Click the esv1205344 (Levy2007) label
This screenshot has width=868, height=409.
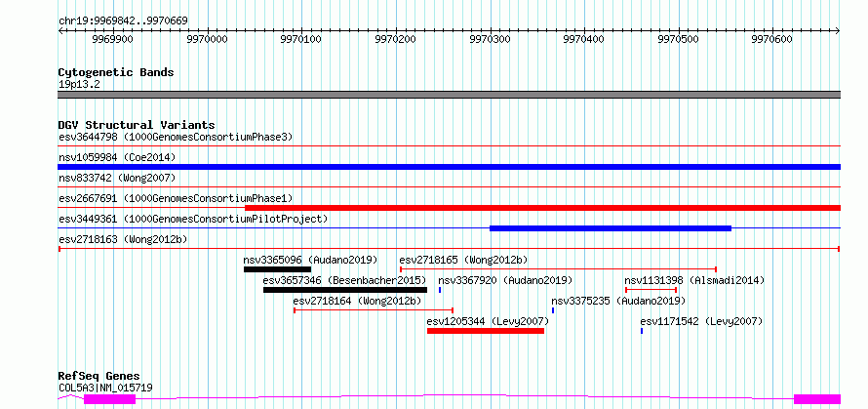(488, 321)
